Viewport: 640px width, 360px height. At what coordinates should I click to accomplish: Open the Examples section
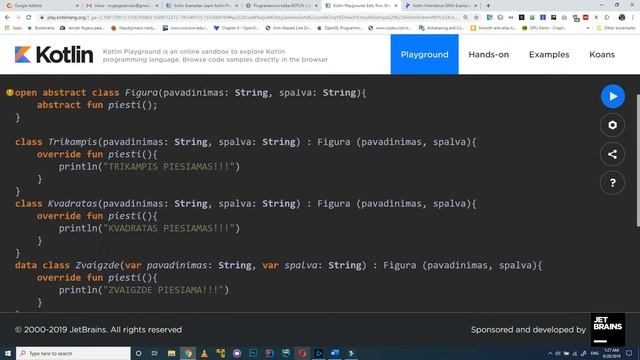click(549, 54)
